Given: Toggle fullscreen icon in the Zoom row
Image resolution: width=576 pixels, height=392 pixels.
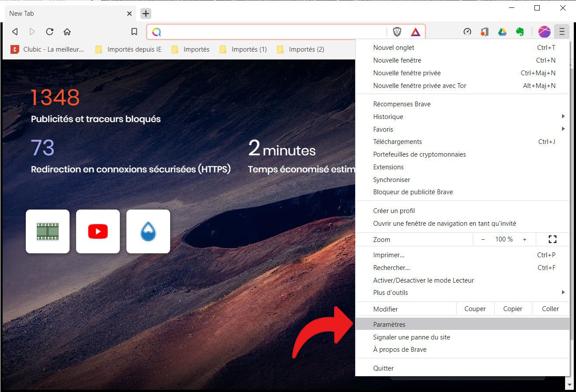Looking at the screenshot, I should pyautogui.click(x=552, y=239).
